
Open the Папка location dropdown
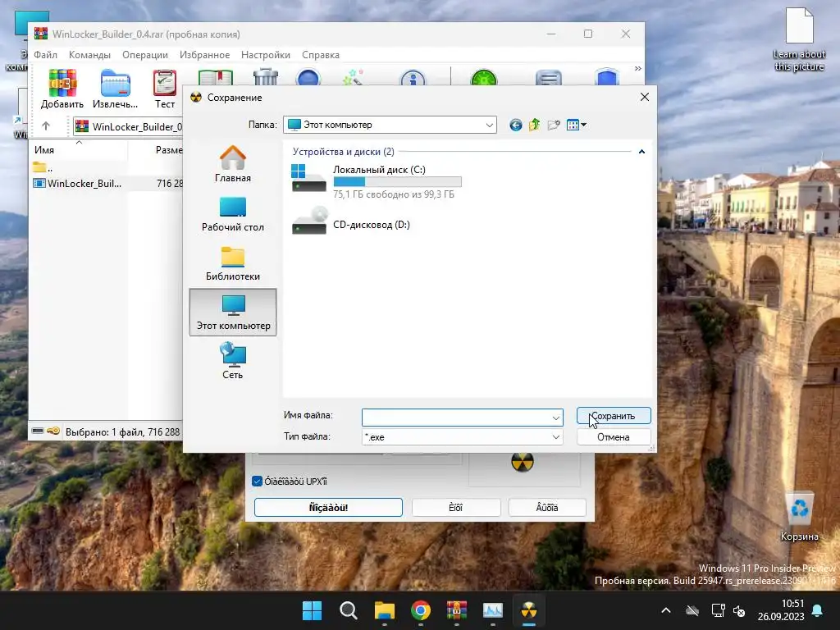click(x=489, y=125)
